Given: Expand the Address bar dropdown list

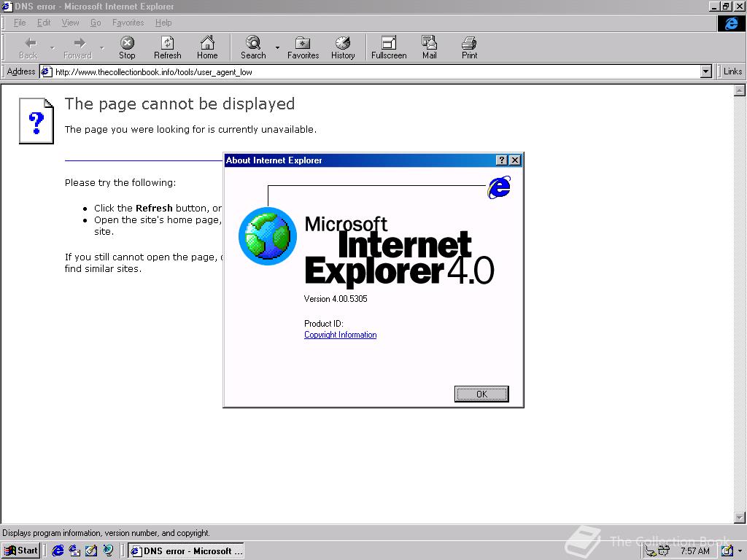Looking at the screenshot, I should point(706,72).
